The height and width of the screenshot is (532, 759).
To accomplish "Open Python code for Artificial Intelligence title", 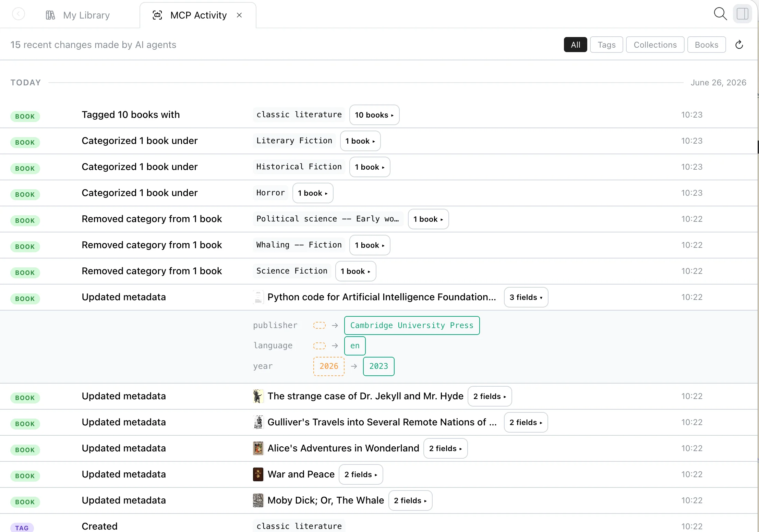I will click(x=382, y=297).
